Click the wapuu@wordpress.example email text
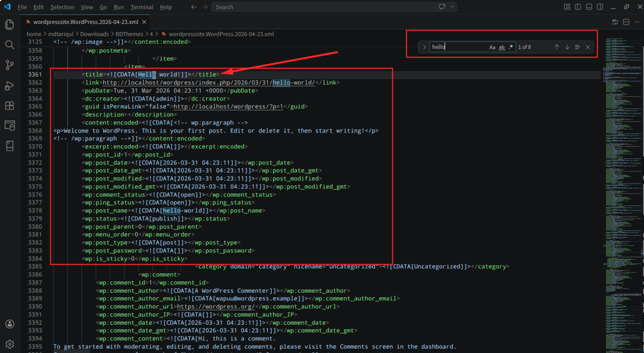The image size is (644, 353). [257, 299]
